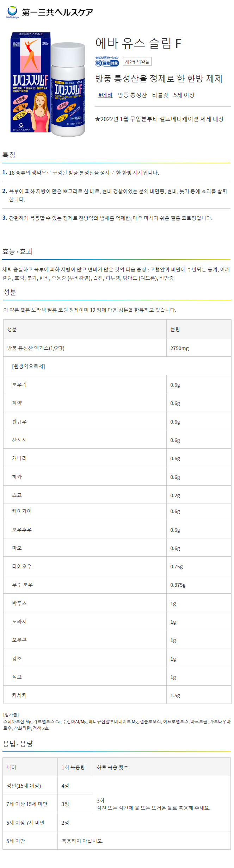The image size is (234, 868).
Task: Click the 특징 section heading
Action: tap(9, 155)
